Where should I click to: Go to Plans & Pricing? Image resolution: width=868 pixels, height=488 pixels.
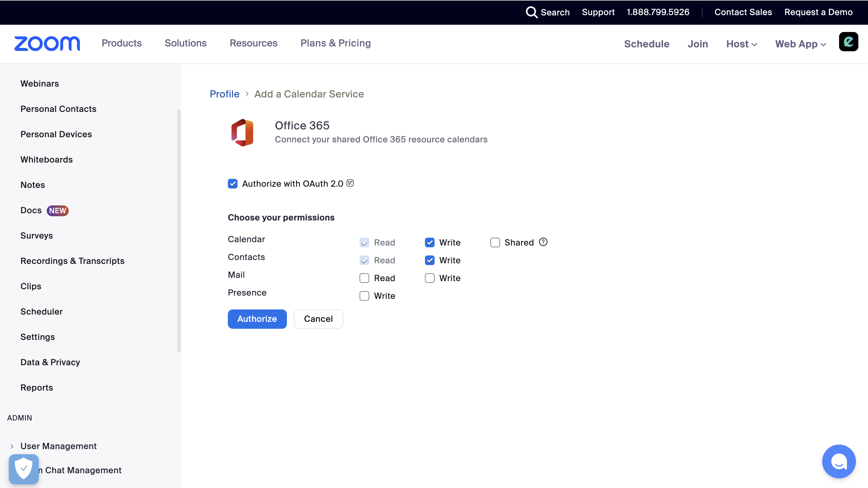[x=336, y=43]
